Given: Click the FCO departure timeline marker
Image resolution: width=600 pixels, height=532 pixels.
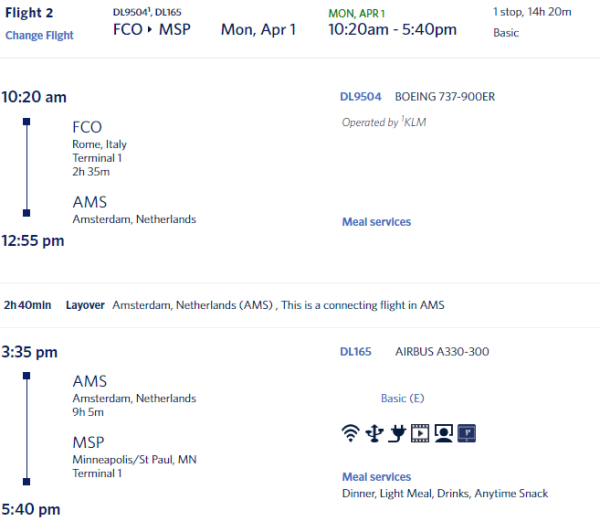Looking at the screenshot, I should click(26, 122).
